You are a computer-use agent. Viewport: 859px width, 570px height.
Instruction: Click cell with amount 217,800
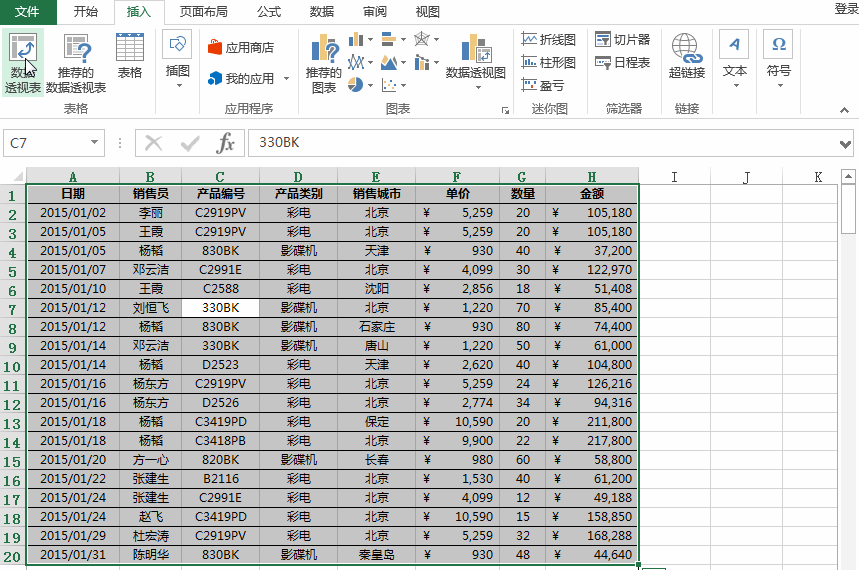[x=592, y=441]
